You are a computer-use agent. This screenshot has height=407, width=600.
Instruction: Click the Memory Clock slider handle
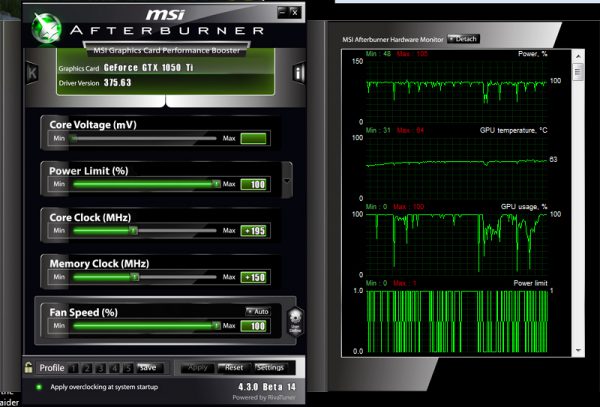pyautogui.click(x=135, y=277)
